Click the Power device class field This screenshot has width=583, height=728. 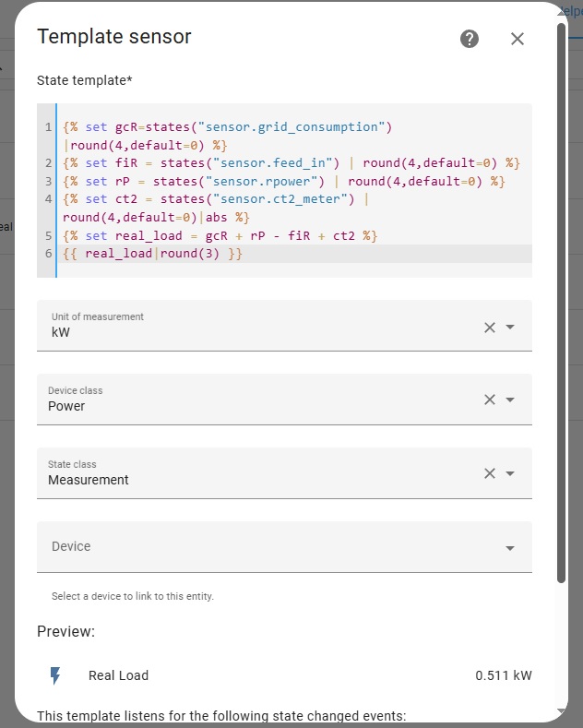pyautogui.click(x=258, y=405)
